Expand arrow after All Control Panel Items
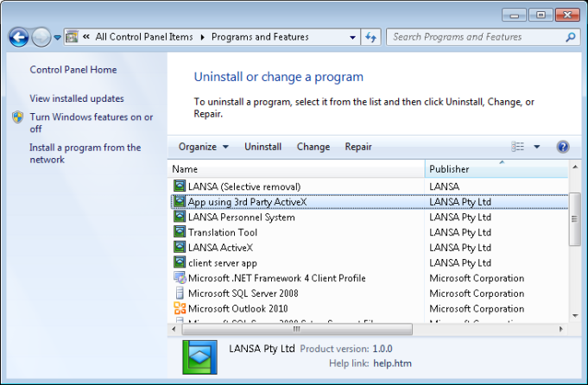Screen dimensions: 588x385 203,37
